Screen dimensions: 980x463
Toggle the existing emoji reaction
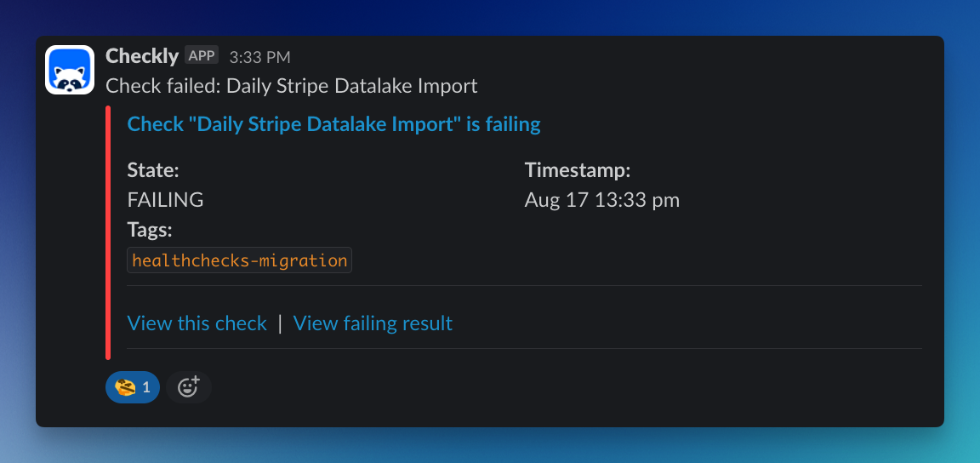pos(132,387)
